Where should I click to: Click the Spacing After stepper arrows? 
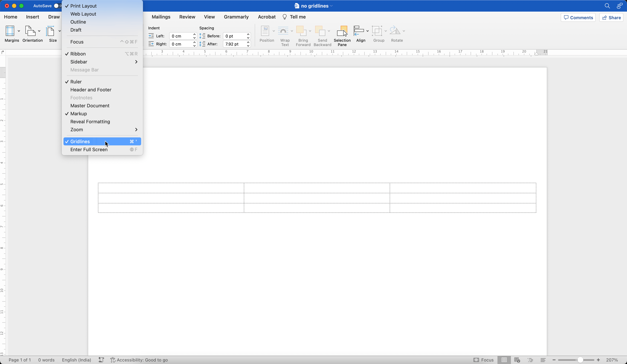248,44
